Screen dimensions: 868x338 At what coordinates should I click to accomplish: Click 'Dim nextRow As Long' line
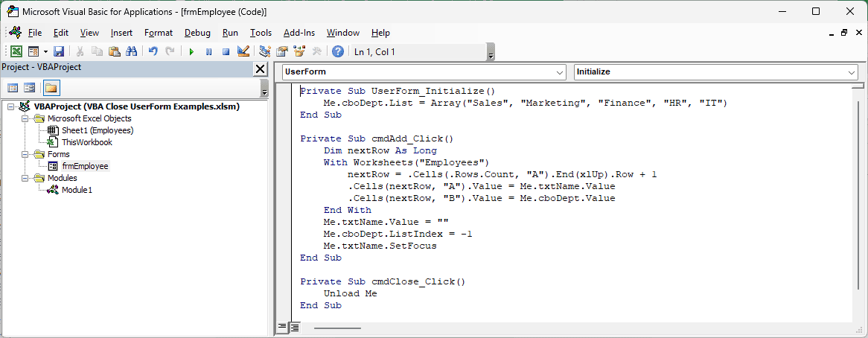(380, 150)
